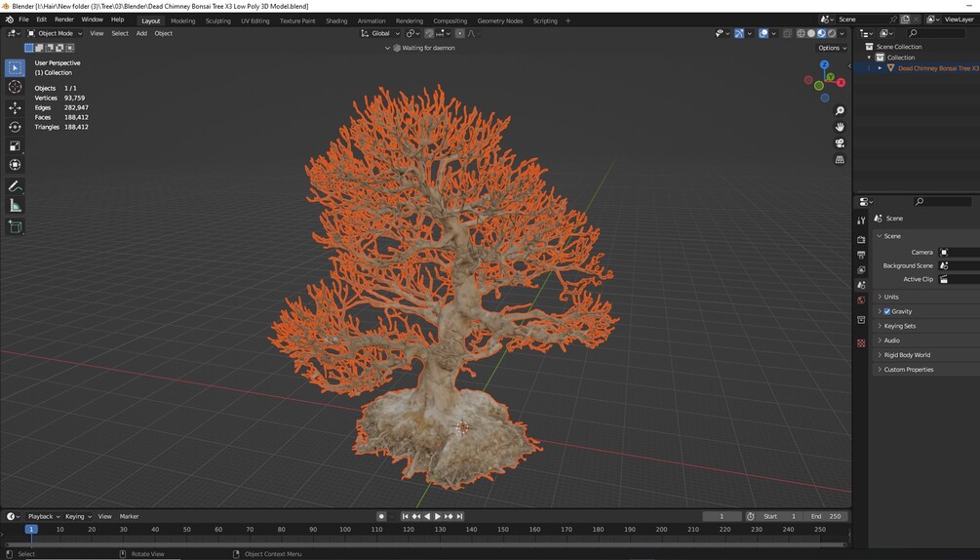This screenshot has height=560, width=980.
Task: Switch to the UV Editing workspace tab
Action: tap(255, 20)
